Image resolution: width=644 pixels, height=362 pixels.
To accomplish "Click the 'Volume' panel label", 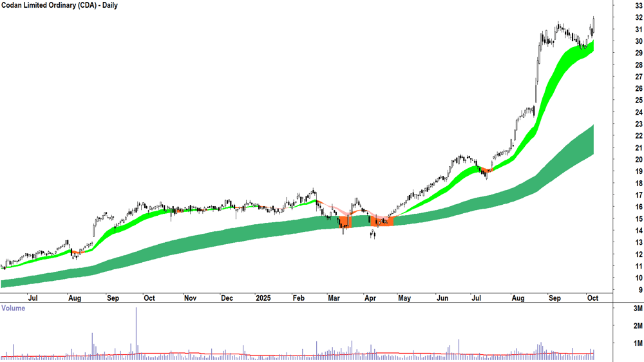I will coord(13,308).
